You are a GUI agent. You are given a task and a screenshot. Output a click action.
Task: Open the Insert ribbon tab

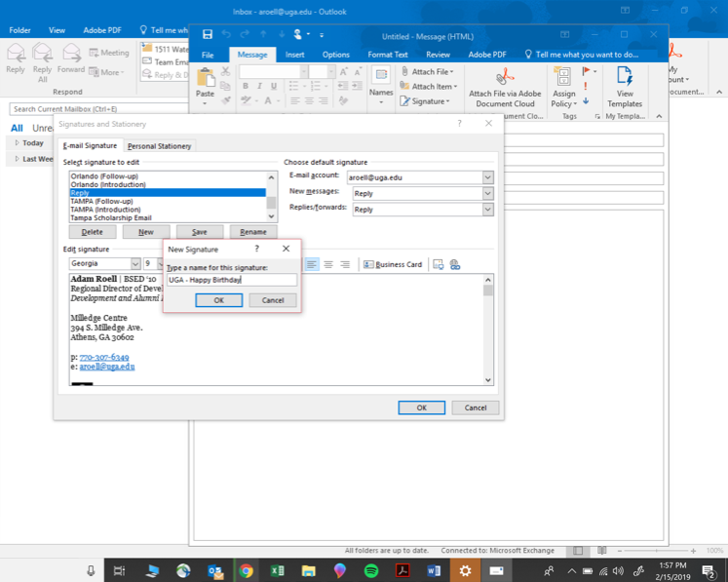[295, 55]
